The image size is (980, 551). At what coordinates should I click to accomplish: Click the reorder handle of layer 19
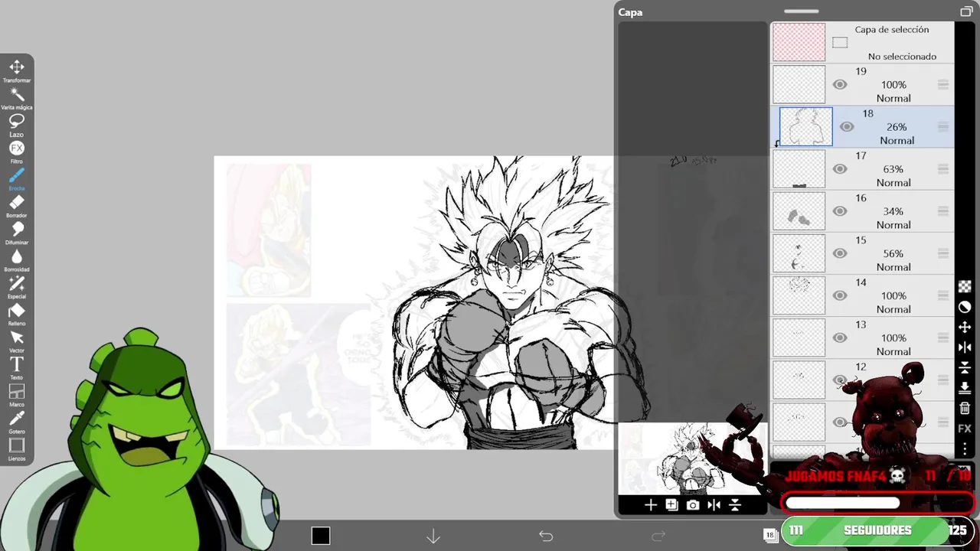(x=943, y=85)
